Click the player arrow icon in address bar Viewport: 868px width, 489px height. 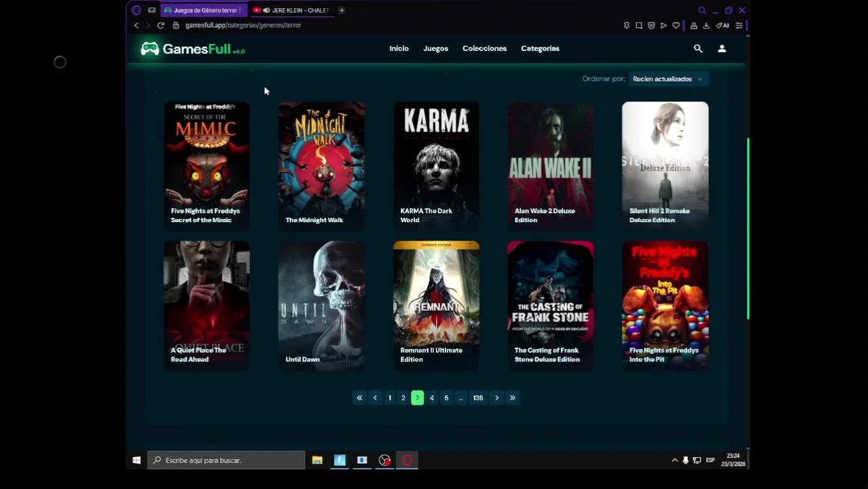(664, 25)
